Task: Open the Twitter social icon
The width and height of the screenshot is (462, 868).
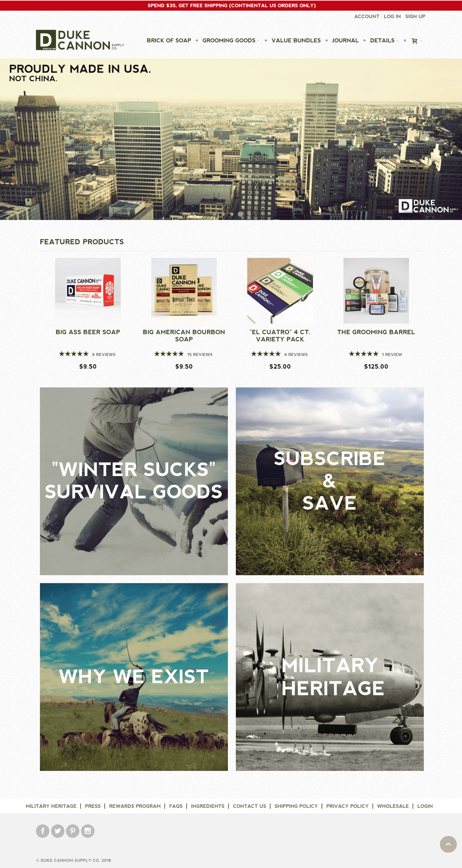Action: (x=58, y=831)
